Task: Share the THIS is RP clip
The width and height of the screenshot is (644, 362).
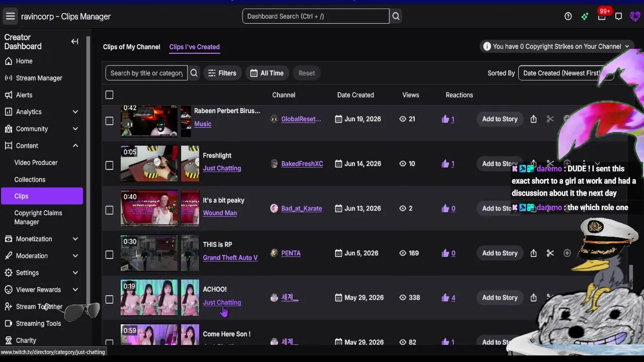Action: click(533, 253)
